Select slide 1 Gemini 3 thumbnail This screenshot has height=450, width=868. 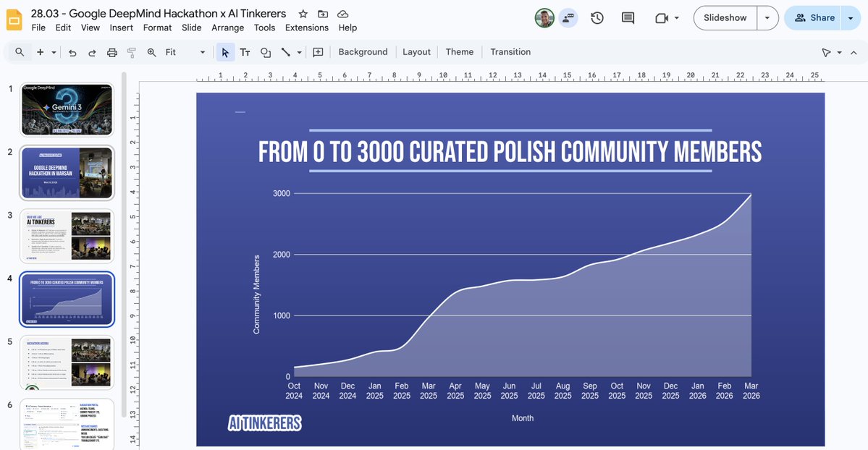tap(67, 109)
